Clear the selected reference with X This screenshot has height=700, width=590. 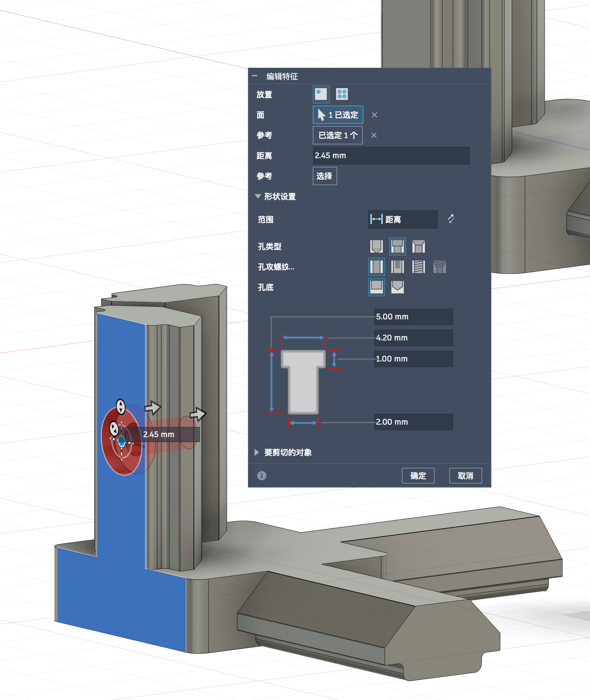[x=374, y=135]
